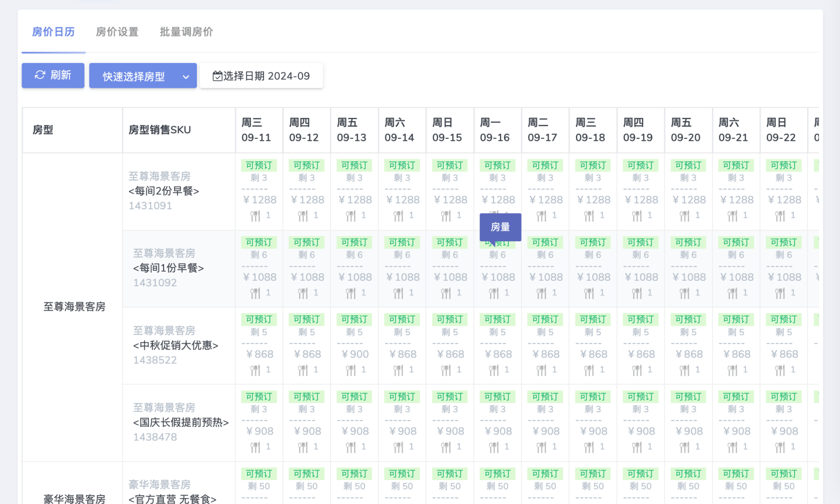Click ¥868 price on 09-21
Screen dimensions: 840x504
(737, 354)
